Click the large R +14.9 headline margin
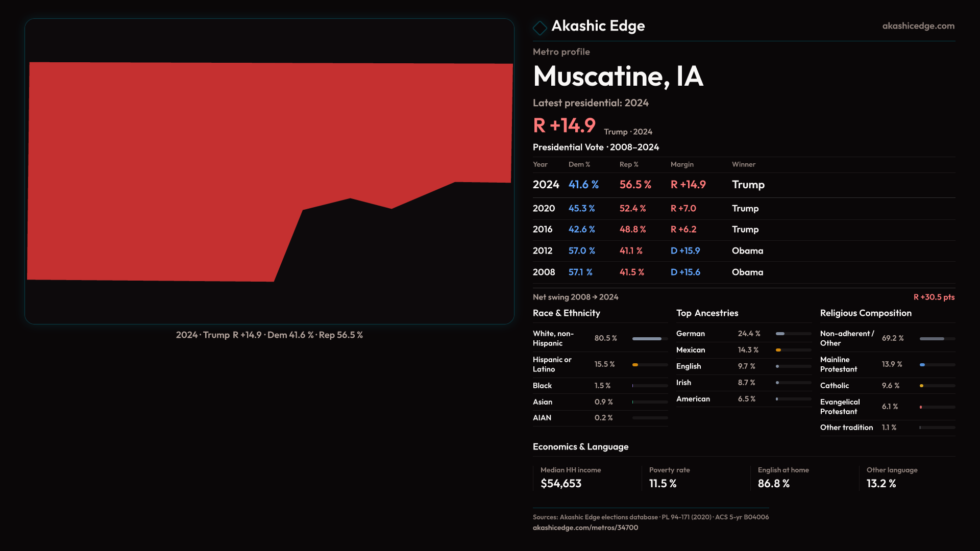 pyautogui.click(x=564, y=126)
